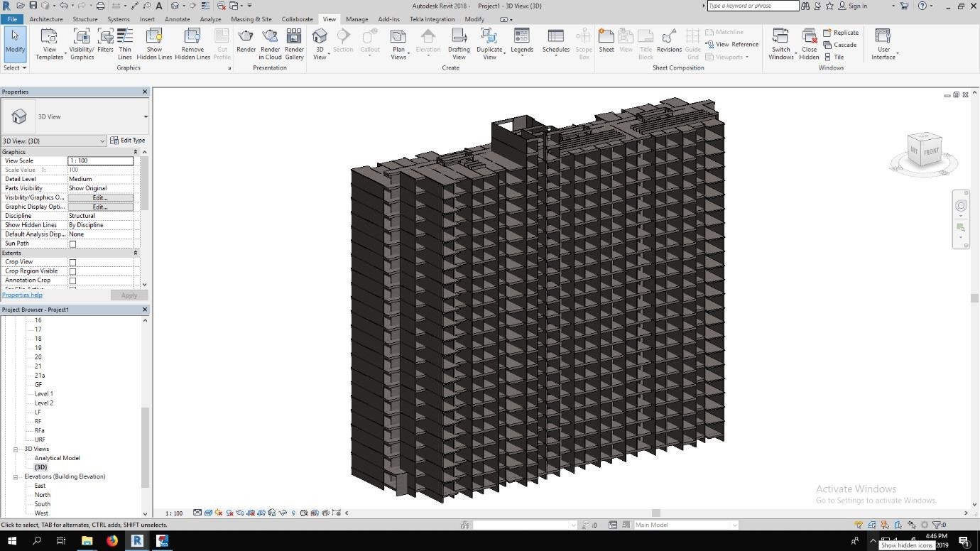Viewport: 980px width, 551px height.
Task: Launch Firefox from the Windows taskbar
Action: click(x=112, y=541)
